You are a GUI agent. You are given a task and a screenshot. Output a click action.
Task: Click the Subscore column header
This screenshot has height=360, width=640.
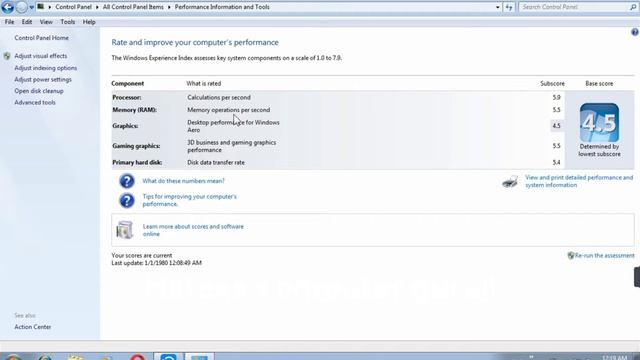(552, 83)
